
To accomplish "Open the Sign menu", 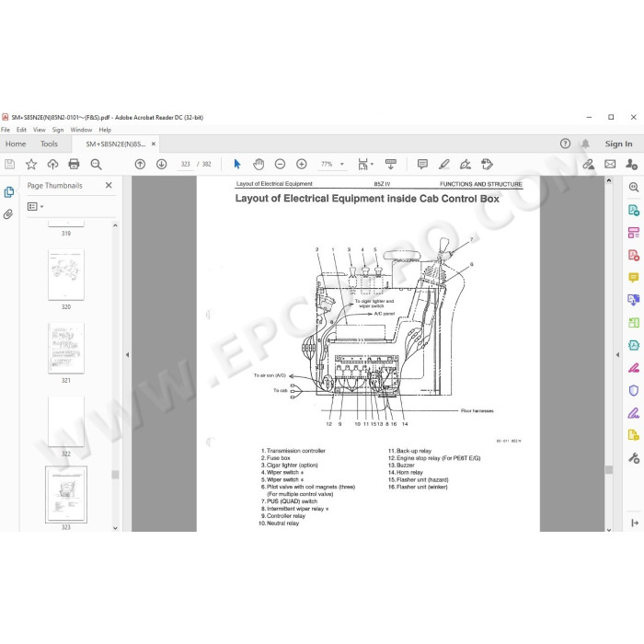I will (x=58, y=130).
